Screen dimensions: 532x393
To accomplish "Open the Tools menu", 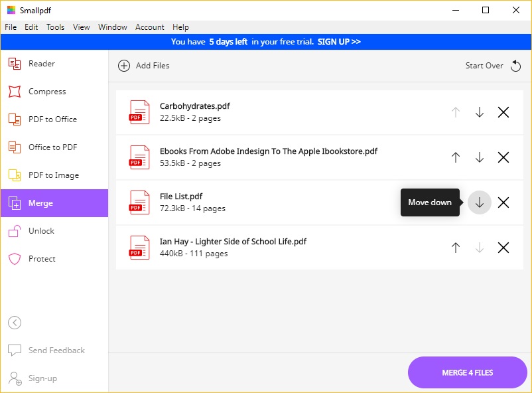I will (x=55, y=27).
